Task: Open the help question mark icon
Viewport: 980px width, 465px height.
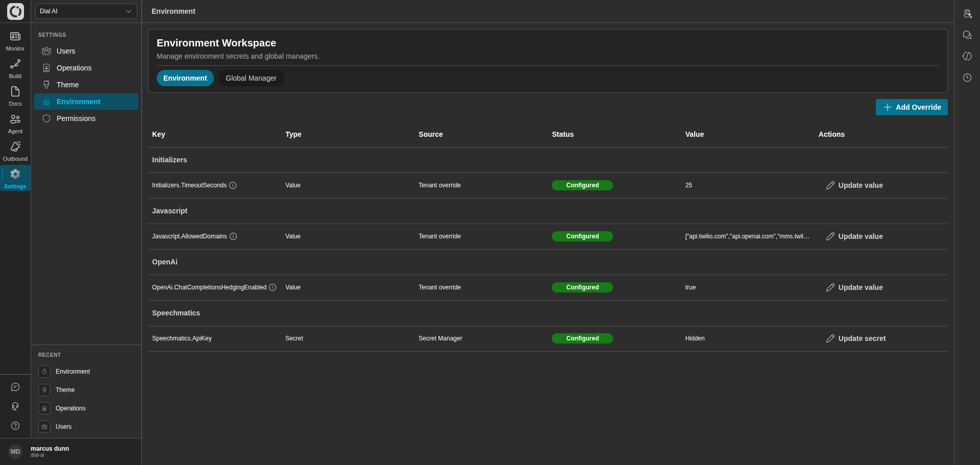Action: click(x=15, y=426)
